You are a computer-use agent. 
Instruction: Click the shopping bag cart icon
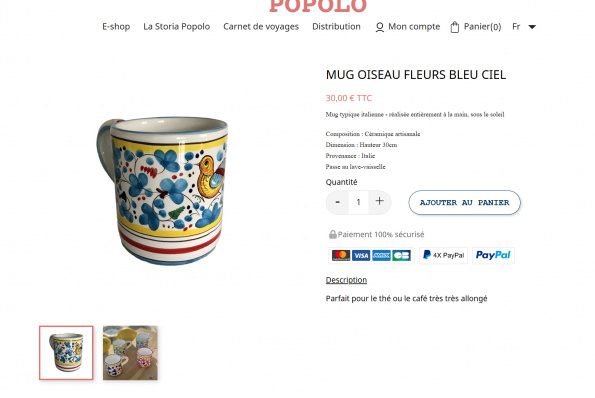click(455, 27)
